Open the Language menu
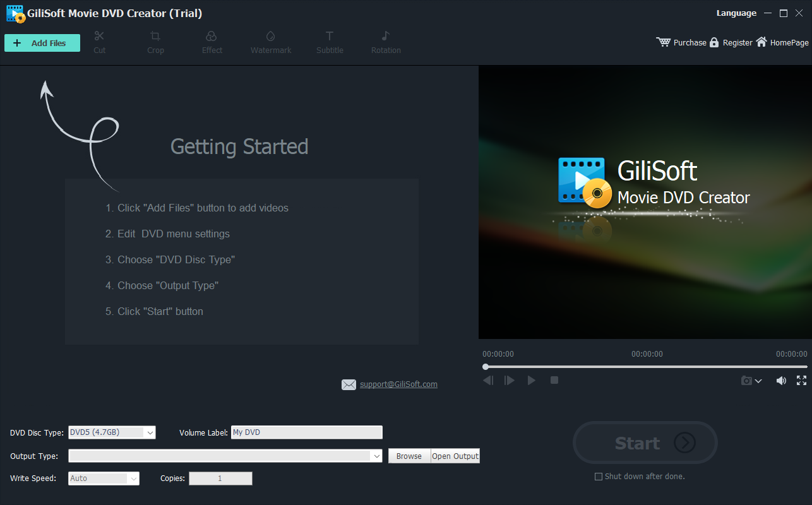Viewport: 812px width, 505px height. (736, 13)
